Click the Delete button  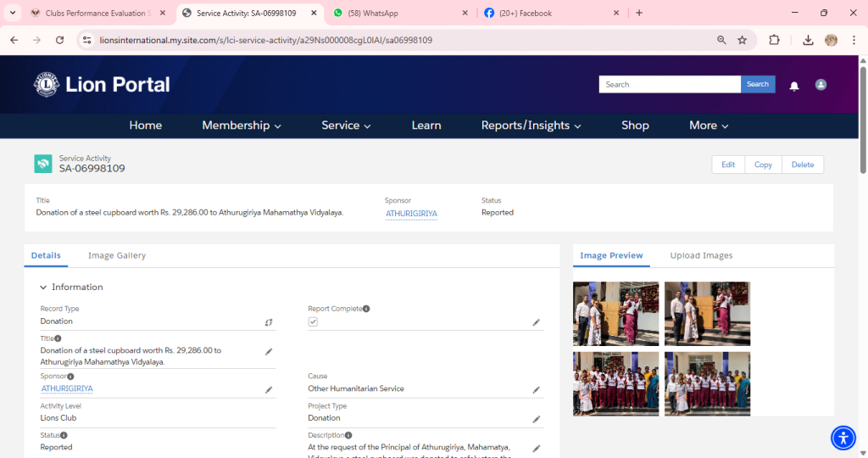click(x=803, y=165)
